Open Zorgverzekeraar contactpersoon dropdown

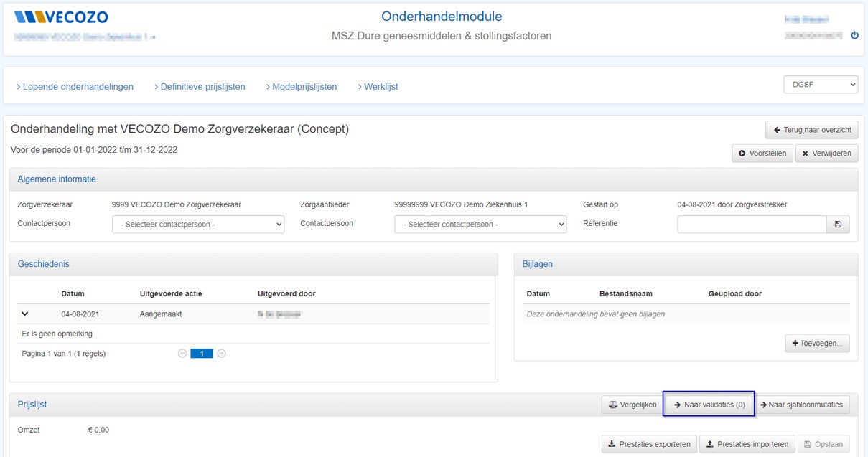[198, 225]
